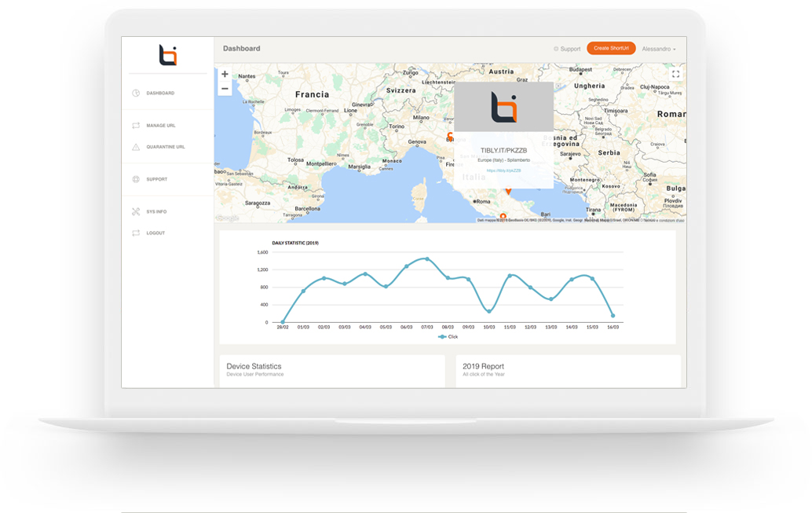The width and height of the screenshot is (812, 513).
Task: Click the Roma city label on the map
Action: pyautogui.click(x=483, y=202)
